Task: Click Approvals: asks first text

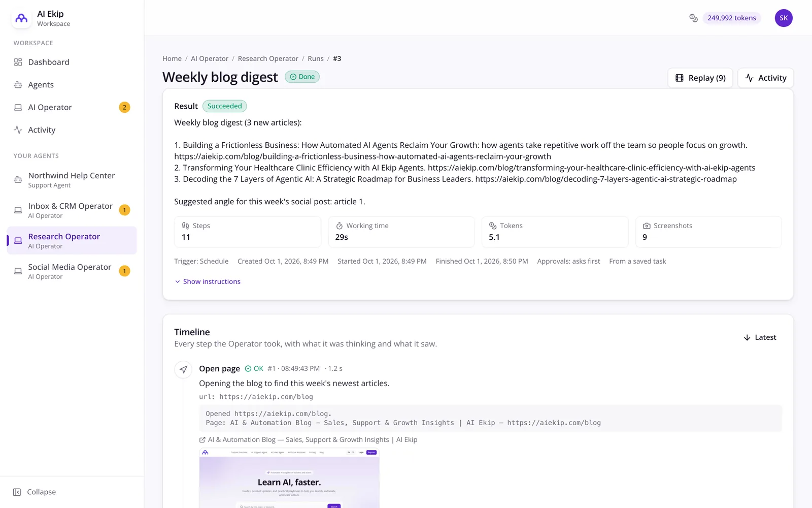Action: [568, 262]
